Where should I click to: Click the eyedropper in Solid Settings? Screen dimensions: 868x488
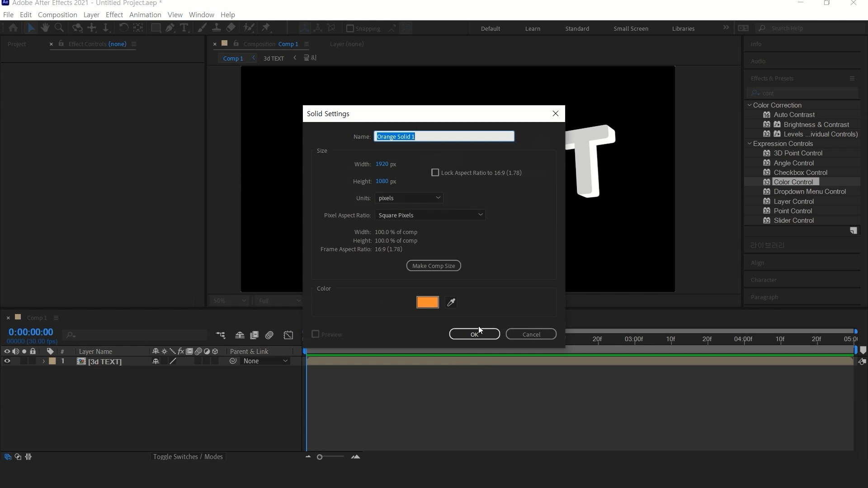(x=451, y=302)
